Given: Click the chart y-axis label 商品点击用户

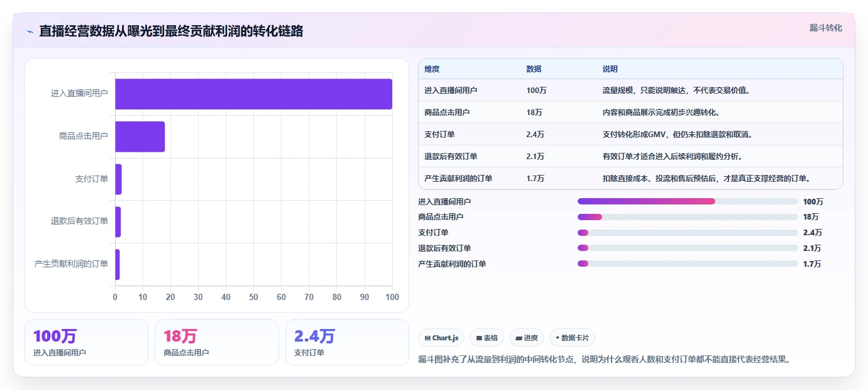Looking at the screenshot, I should point(84,136).
